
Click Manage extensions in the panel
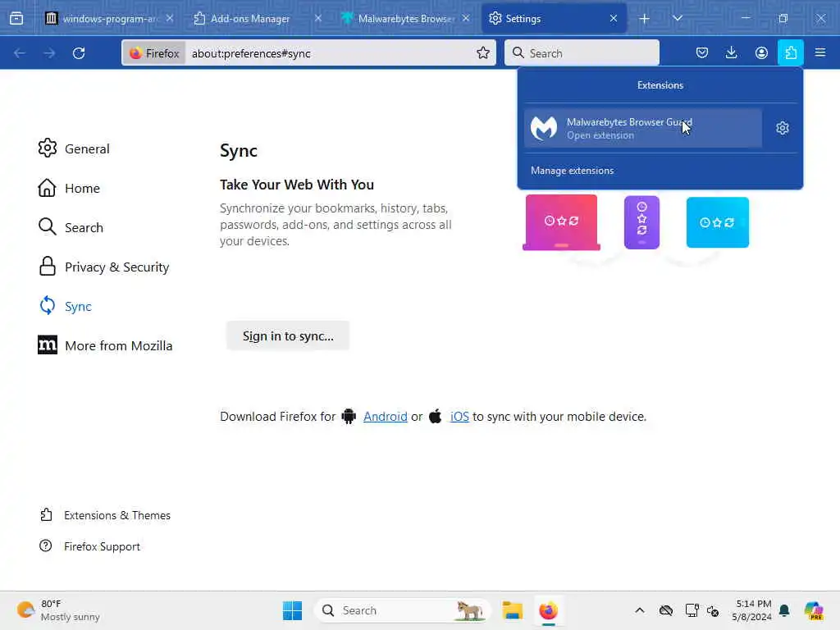(x=572, y=171)
